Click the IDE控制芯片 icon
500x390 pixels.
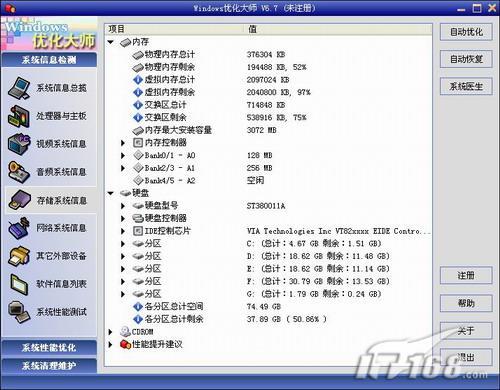point(138,231)
